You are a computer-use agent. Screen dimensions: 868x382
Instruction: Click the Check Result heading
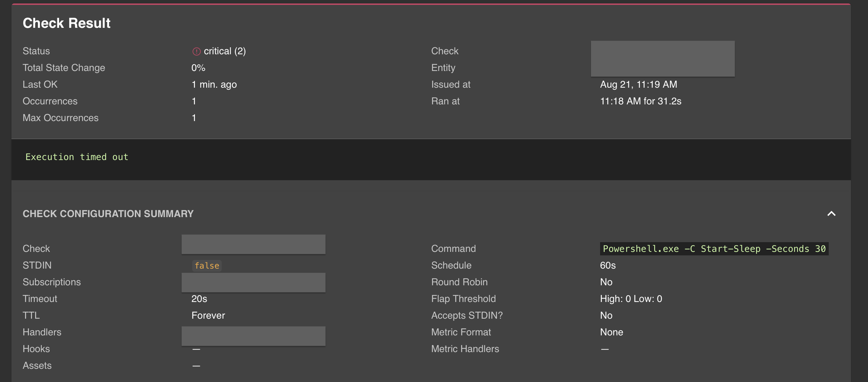coord(67,23)
